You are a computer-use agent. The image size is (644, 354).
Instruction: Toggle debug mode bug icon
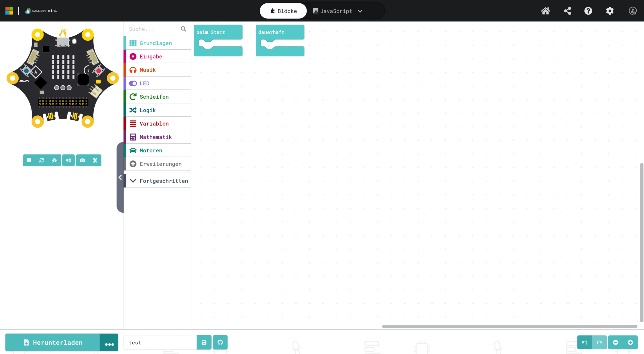pos(55,160)
